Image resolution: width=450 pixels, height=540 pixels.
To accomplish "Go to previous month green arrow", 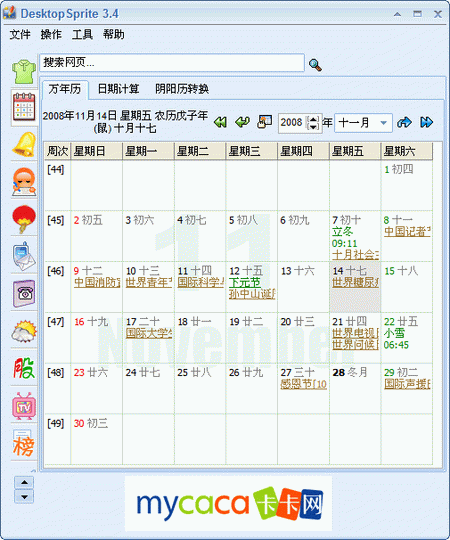I will click(x=242, y=122).
